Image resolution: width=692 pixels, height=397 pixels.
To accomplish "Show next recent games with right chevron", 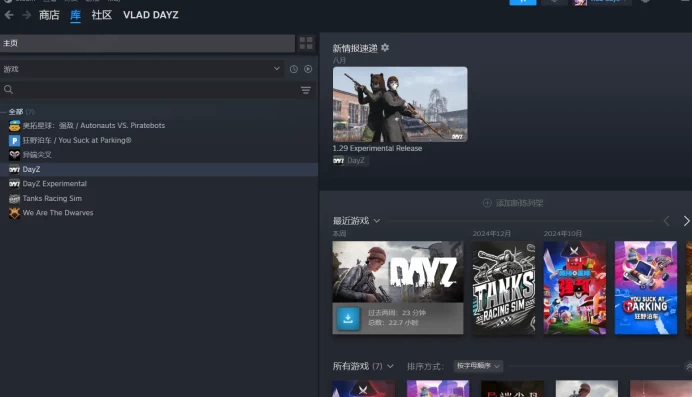I will click(686, 221).
